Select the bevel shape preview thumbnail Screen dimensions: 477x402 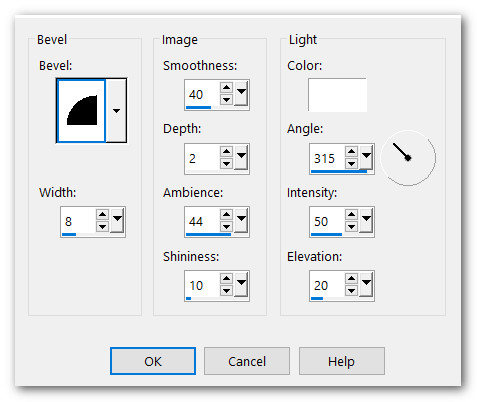click(82, 111)
